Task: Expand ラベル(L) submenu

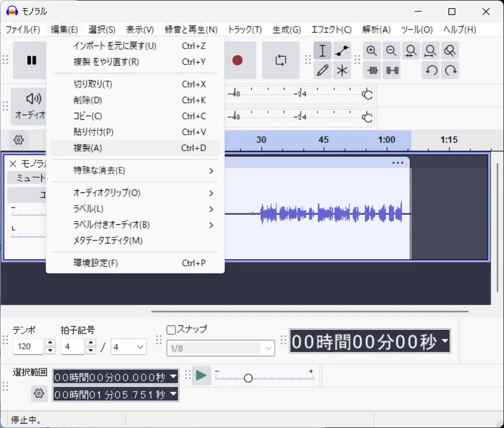Action: point(135,209)
